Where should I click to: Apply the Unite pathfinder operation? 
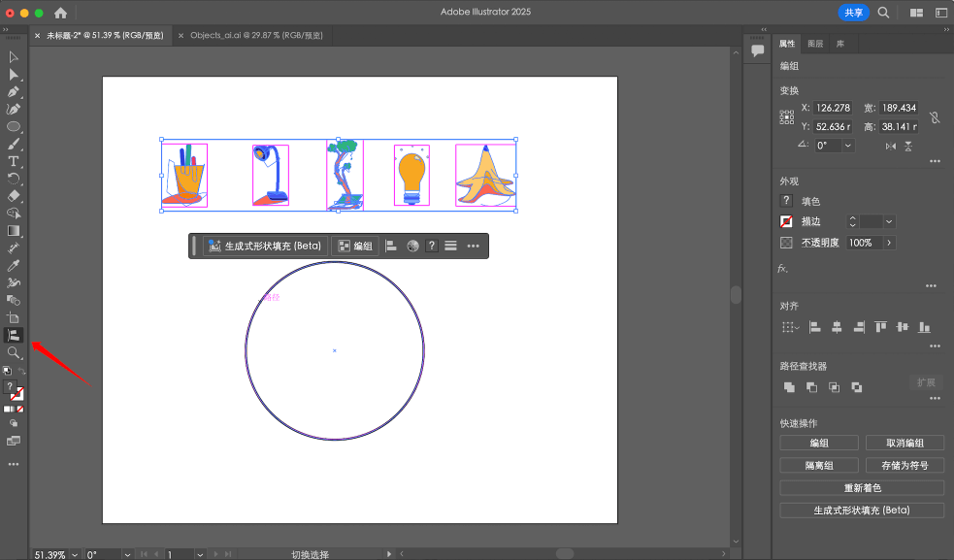[x=789, y=386]
